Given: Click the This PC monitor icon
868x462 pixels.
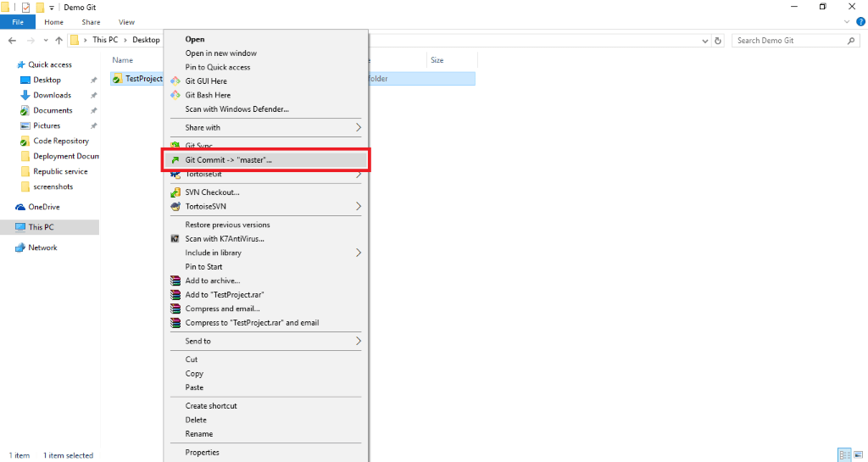Looking at the screenshot, I should (x=20, y=227).
